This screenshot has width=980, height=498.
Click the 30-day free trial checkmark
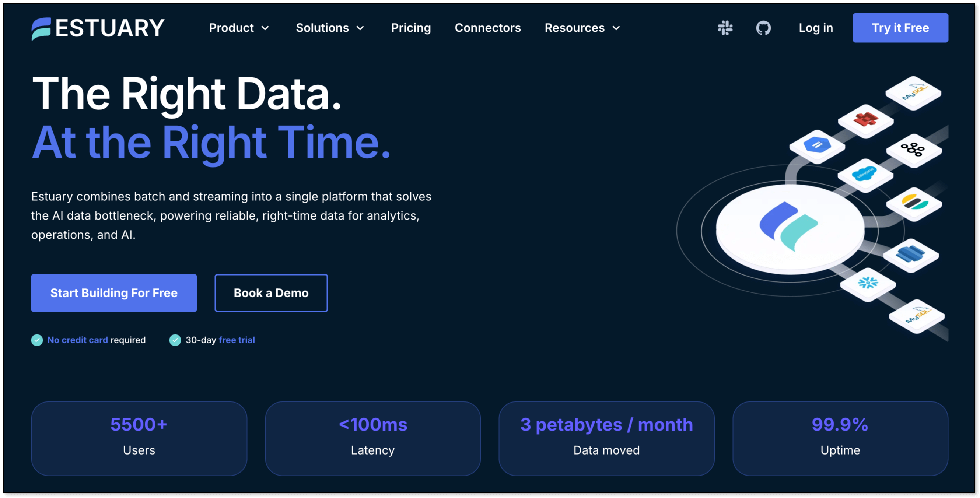[175, 340]
